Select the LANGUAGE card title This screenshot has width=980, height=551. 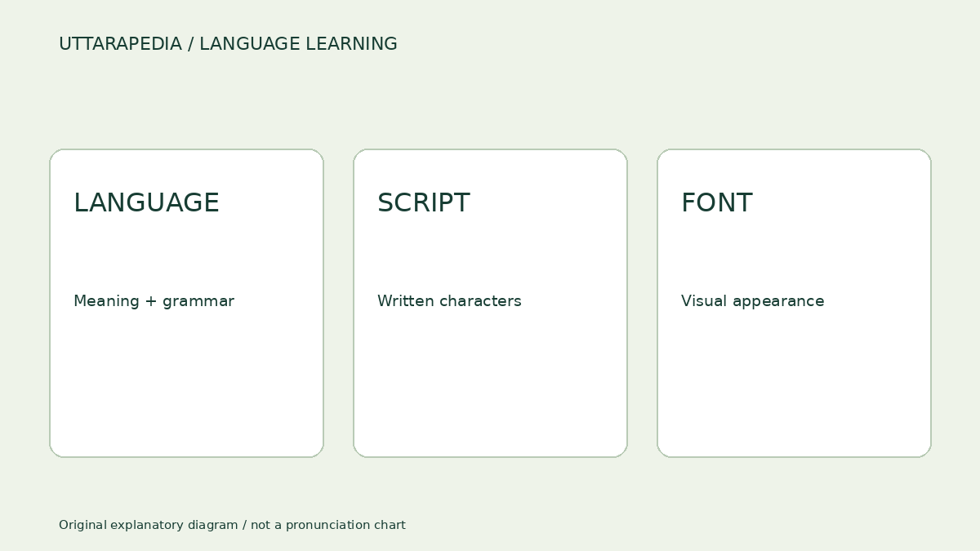pyautogui.click(x=146, y=203)
